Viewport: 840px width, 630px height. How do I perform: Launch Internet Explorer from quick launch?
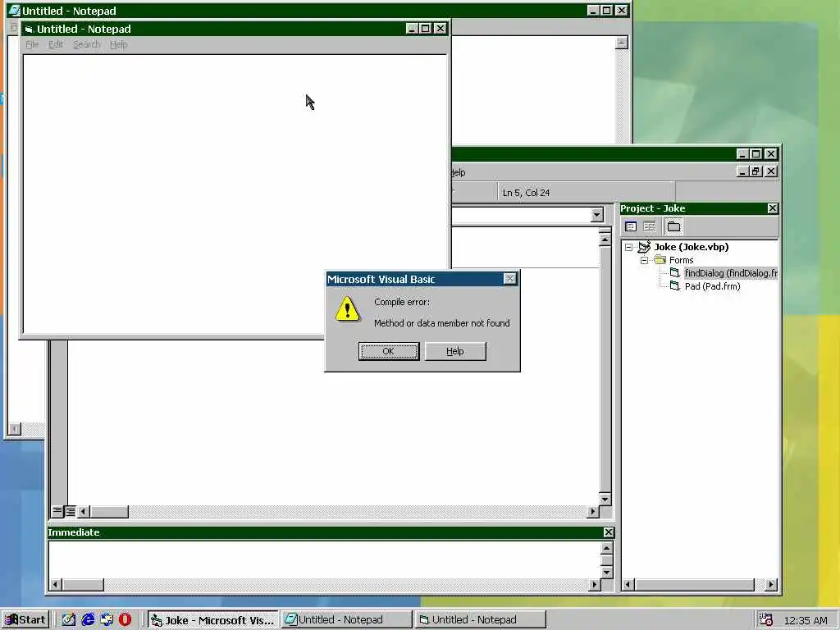click(88, 620)
